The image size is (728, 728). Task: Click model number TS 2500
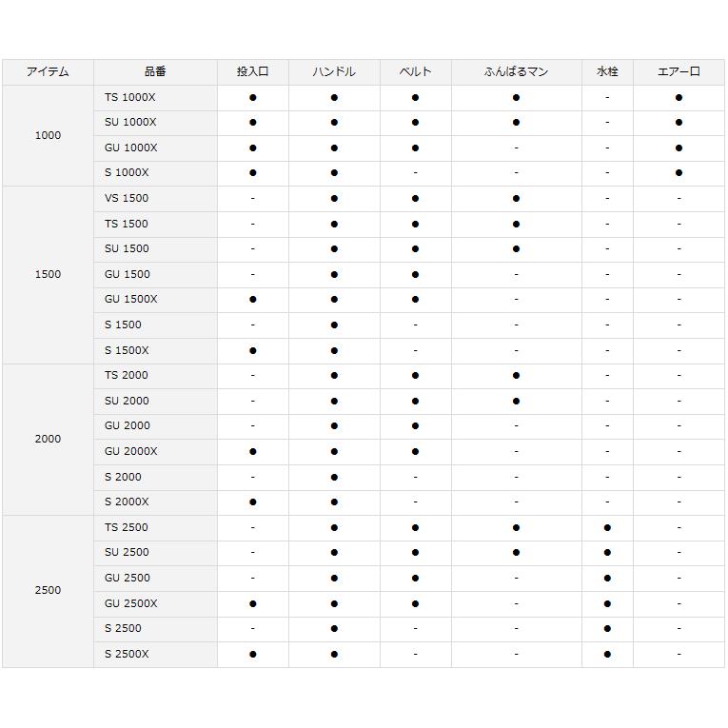127,527
